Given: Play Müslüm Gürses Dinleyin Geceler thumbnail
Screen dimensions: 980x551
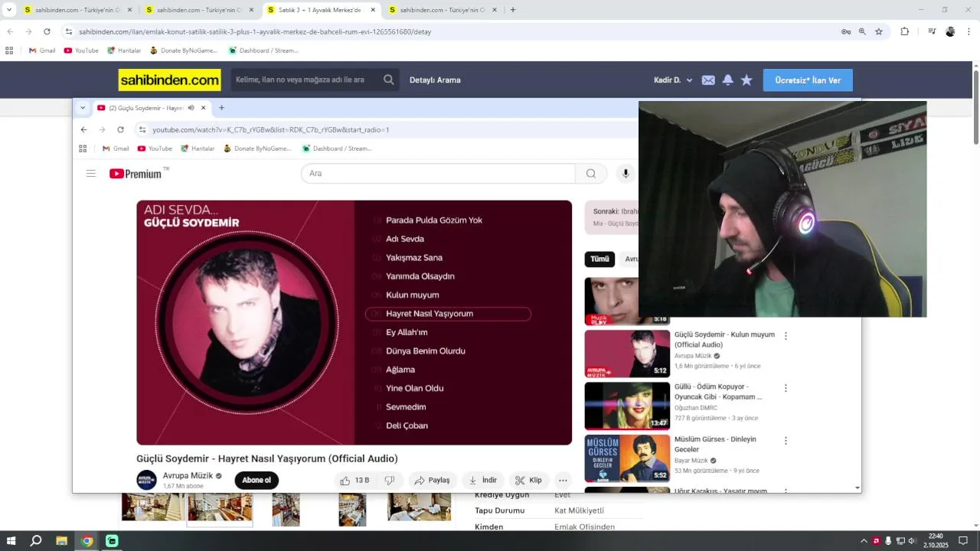Looking at the screenshot, I should 627,458.
